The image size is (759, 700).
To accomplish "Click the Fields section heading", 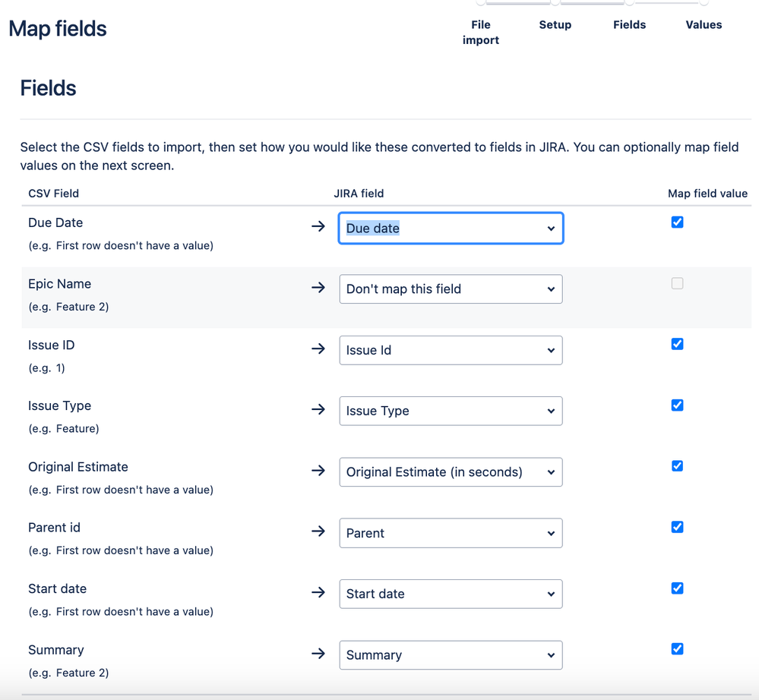I will point(48,88).
